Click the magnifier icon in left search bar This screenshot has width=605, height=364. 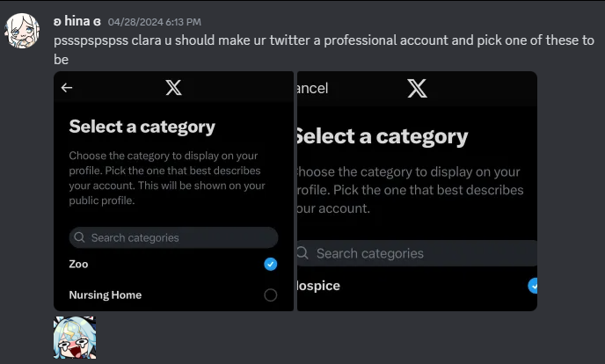[79, 237]
